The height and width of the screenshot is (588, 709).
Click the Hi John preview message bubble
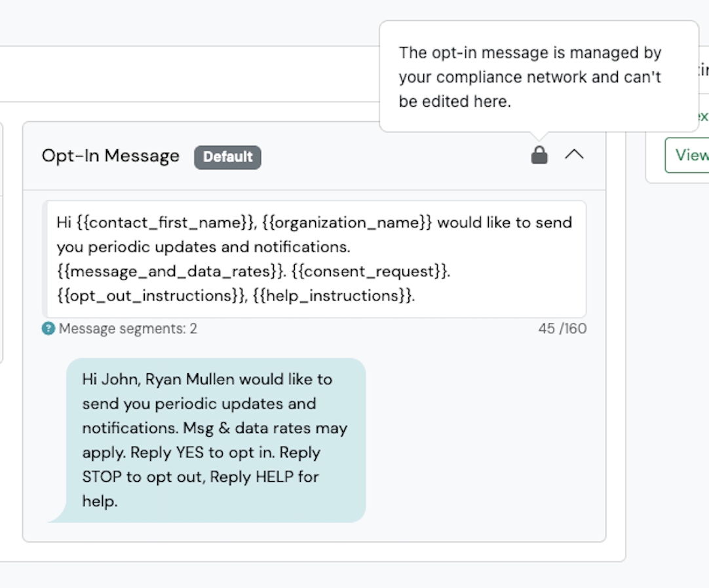click(x=206, y=440)
